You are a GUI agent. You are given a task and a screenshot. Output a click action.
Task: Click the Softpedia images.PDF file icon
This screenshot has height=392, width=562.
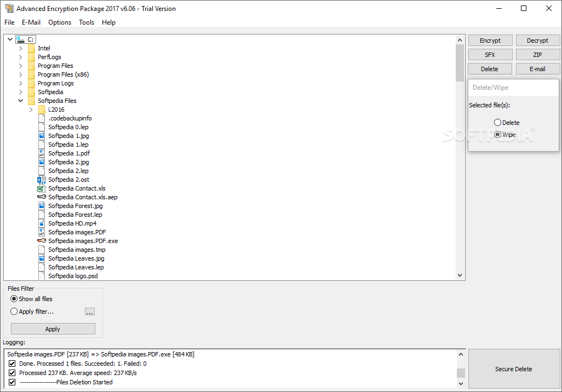point(42,232)
